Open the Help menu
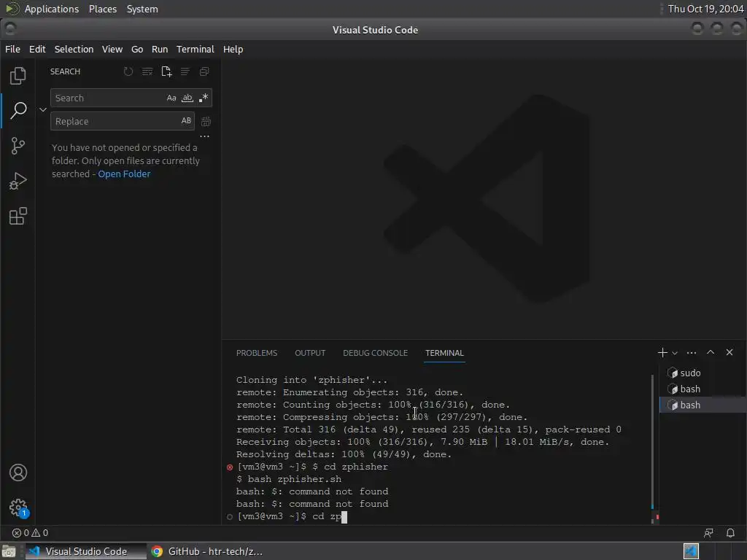 (233, 49)
